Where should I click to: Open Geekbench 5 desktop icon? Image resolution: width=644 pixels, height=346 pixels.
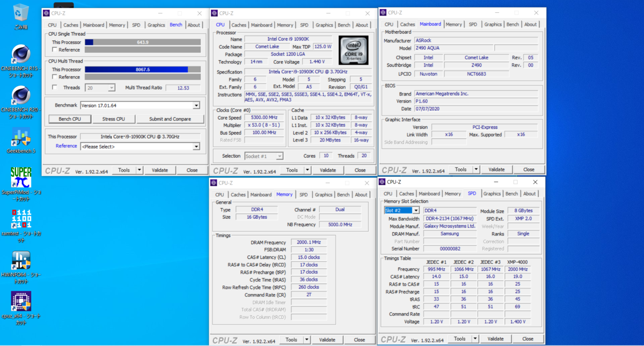click(x=21, y=141)
